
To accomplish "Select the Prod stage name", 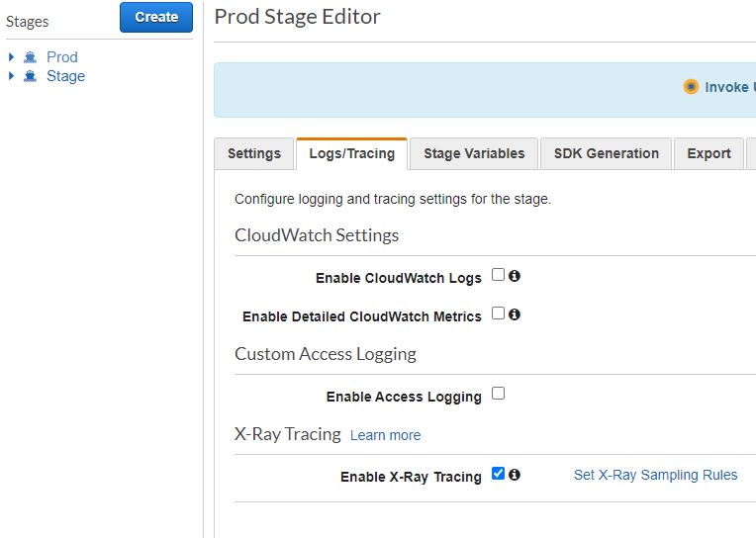I will tap(62, 57).
